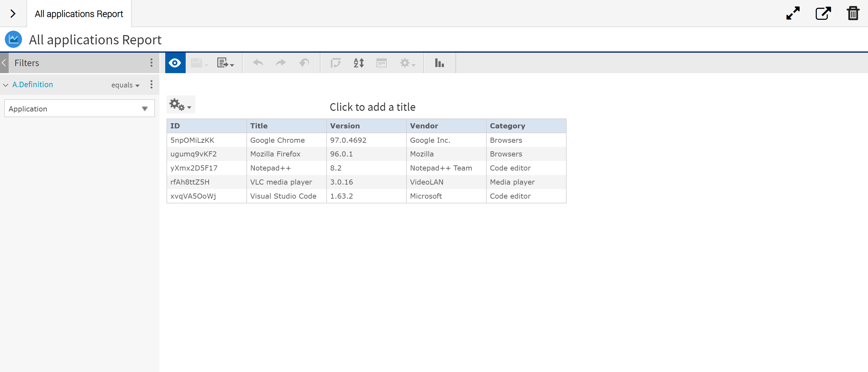The image size is (868, 372).
Task: Expand the left navigation chevron
Action: pyautogui.click(x=13, y=14)
